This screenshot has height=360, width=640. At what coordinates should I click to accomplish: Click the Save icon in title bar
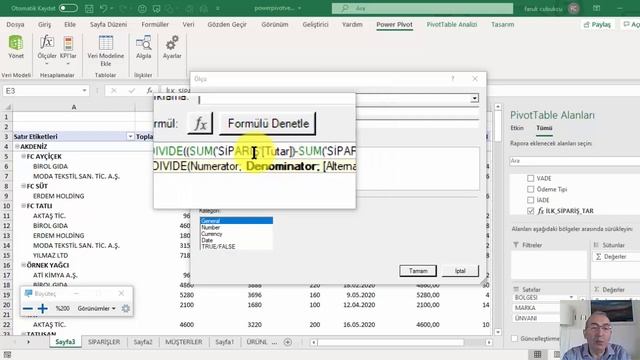tap(89, 8)
